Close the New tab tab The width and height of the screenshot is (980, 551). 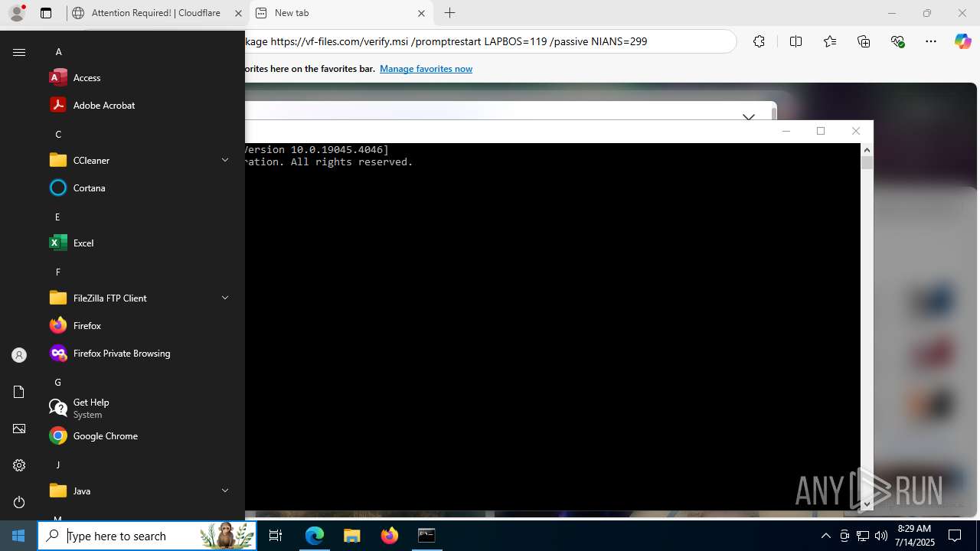[421, 13]
